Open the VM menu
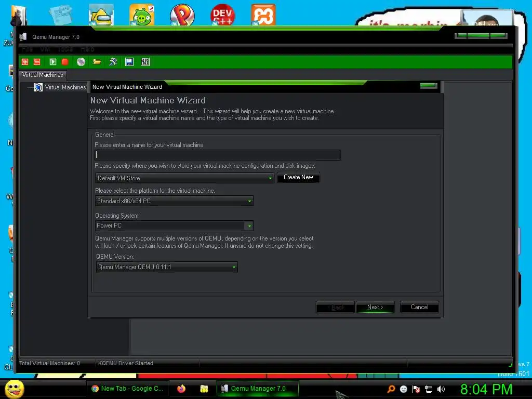Screen dimensions: 532x399 45,49
